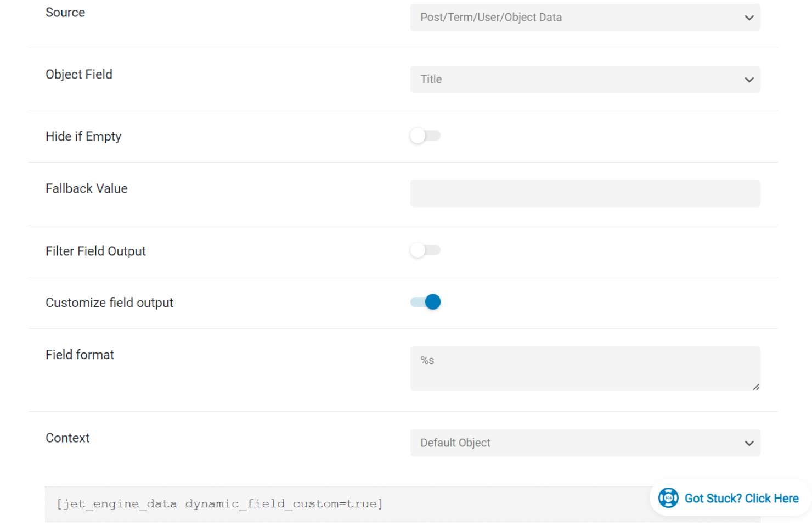This screenshot has height=526, width=812.
Task: Click the Fallback Value label
Action: point(87,189)
